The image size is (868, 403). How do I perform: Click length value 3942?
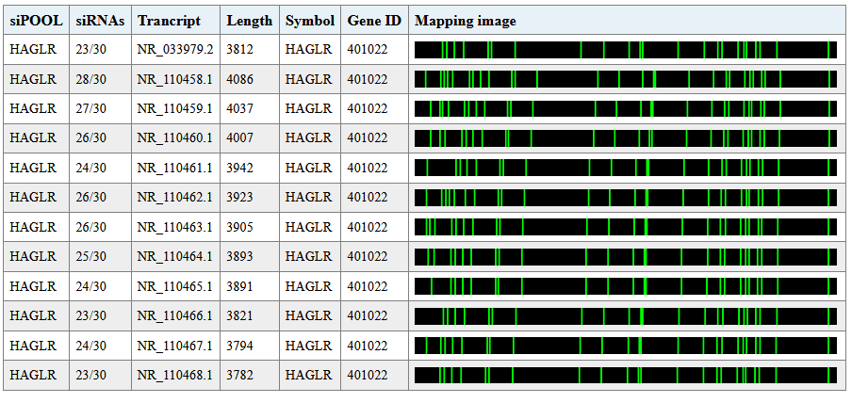239,168
